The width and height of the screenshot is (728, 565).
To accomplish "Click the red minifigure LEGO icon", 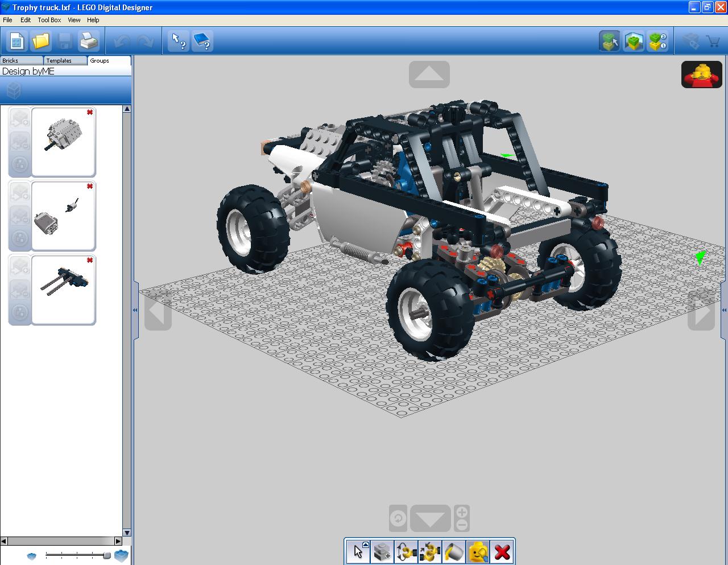I will tap(702, 75).
